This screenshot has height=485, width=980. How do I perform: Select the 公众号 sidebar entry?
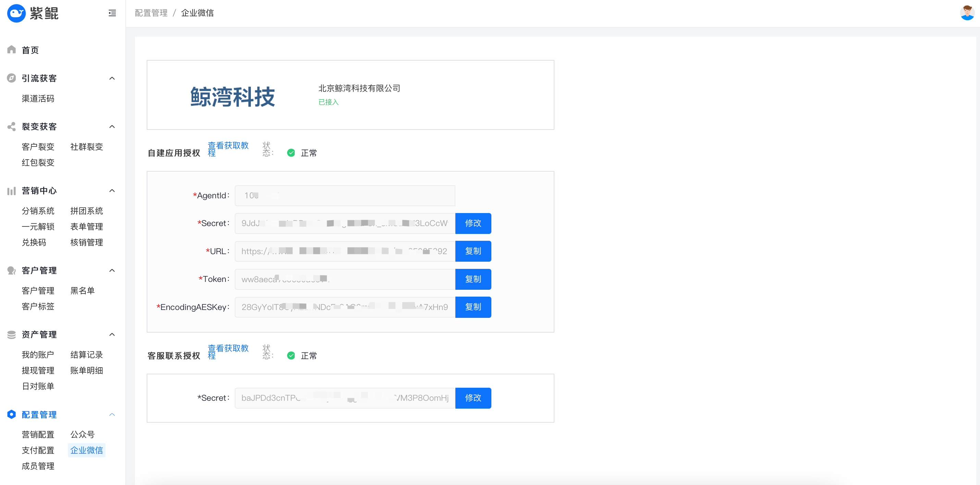coord(82,434)
